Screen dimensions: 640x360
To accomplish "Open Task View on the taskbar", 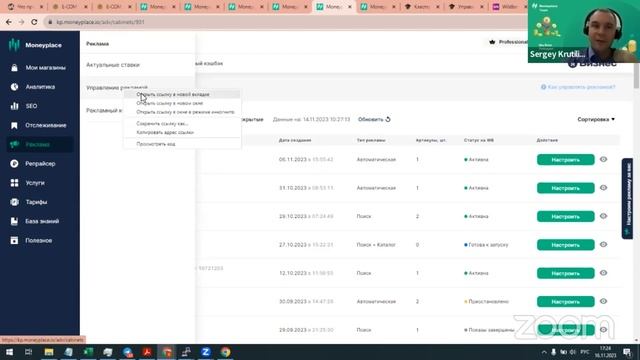I will pos(28,352).
